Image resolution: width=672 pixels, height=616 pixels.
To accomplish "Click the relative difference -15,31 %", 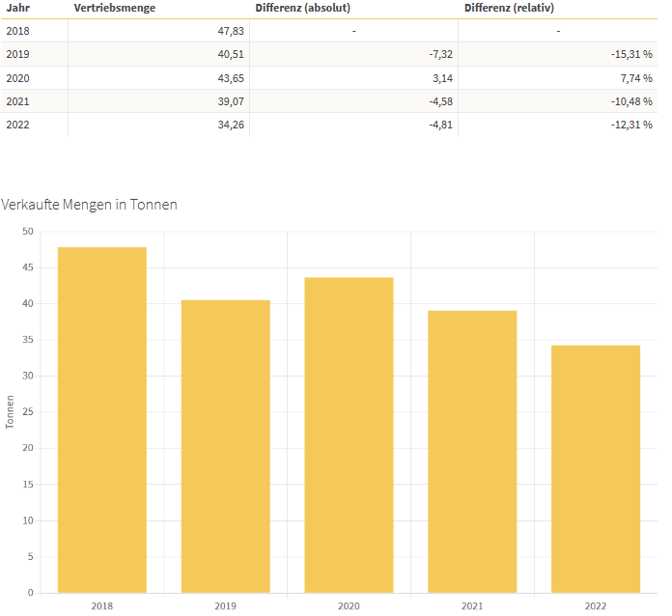I will 631,54.
